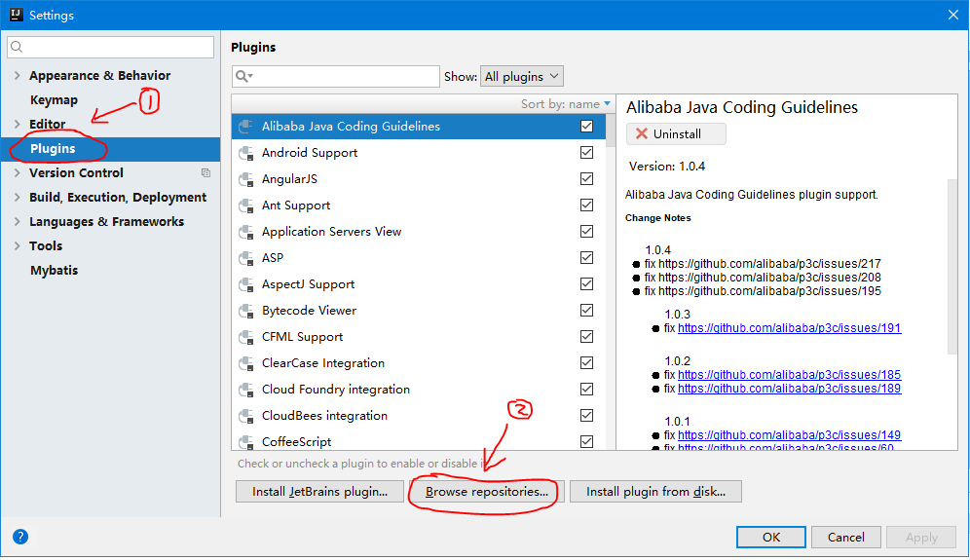Click the IntelliJ logo in title bar
The image size is (970, 560).
(17, 15)
